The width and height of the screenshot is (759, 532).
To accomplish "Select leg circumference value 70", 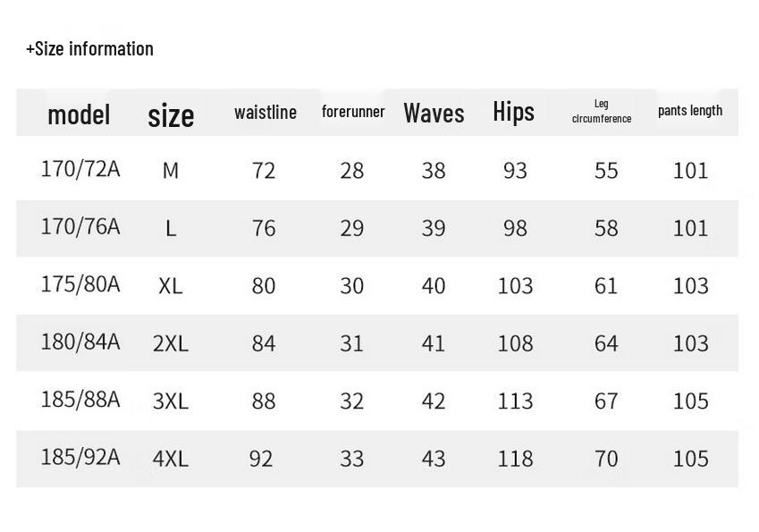I will click(606, 459).
